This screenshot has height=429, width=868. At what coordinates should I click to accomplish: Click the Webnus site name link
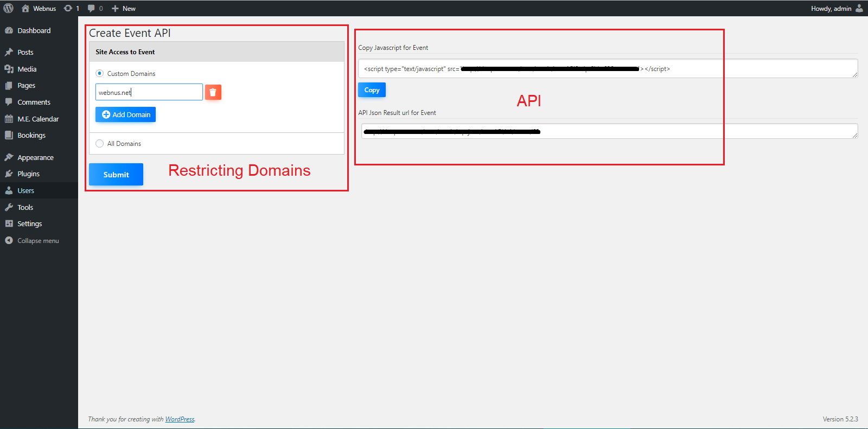44,8
